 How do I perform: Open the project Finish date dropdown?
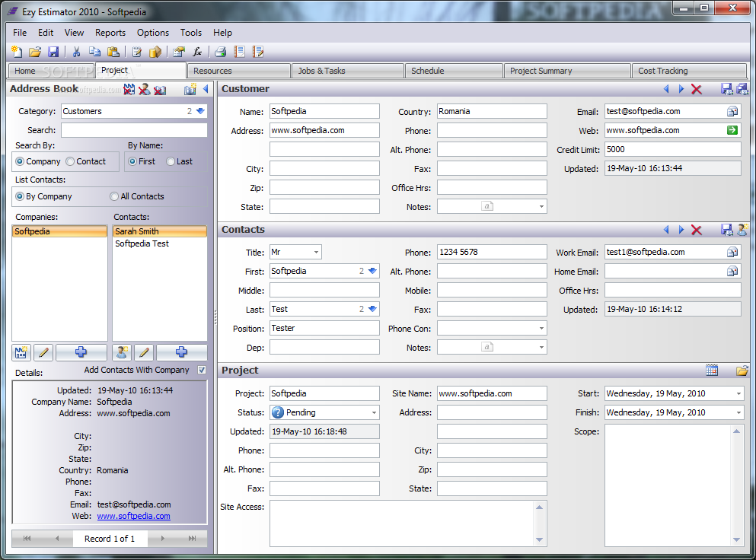point(738,412)
